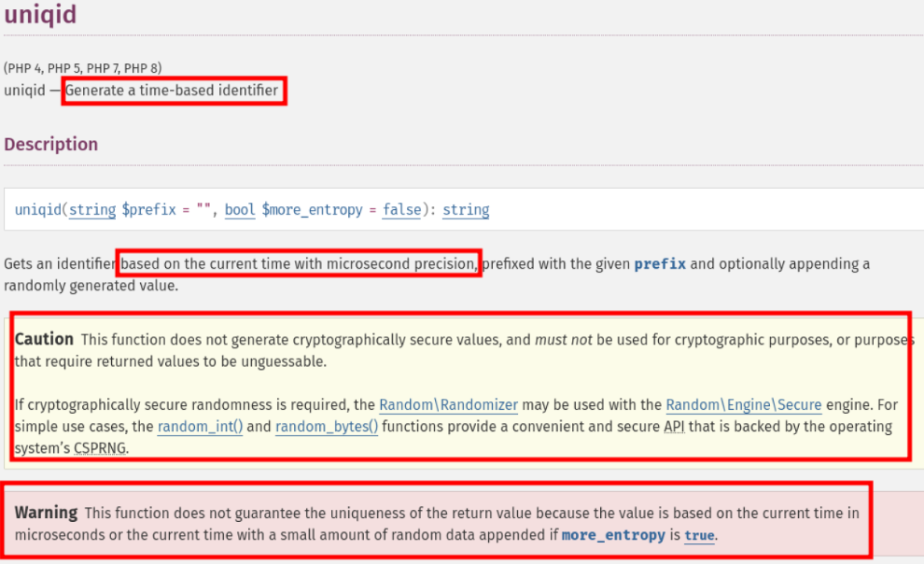Image resolution: width=924 pixels, height=564 pixels.
Task: Click the bold 'prefix' parameter name
Action: [x=660, y=264]
